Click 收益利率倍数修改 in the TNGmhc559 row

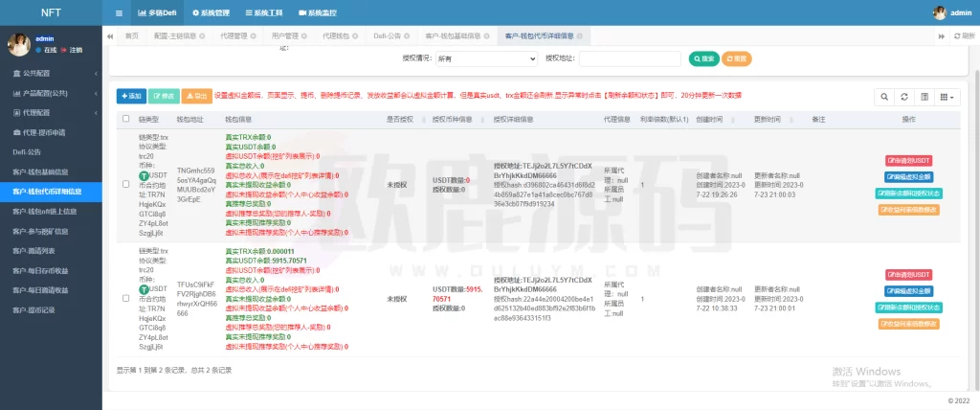(x=909, y=210)
